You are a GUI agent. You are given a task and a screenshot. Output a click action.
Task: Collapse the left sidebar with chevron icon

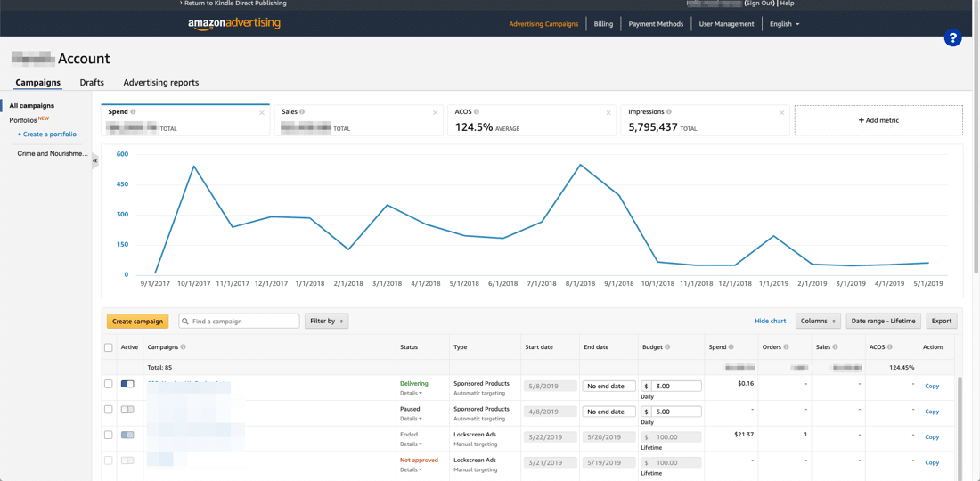95,161
